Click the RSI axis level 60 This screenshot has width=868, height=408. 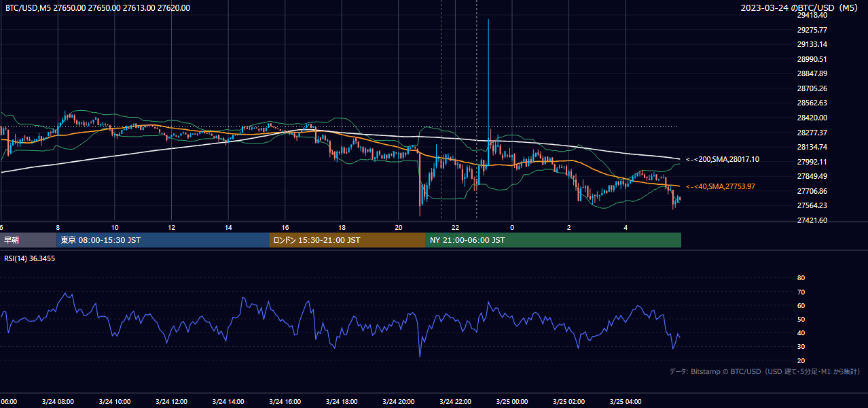tap(801, 305)
